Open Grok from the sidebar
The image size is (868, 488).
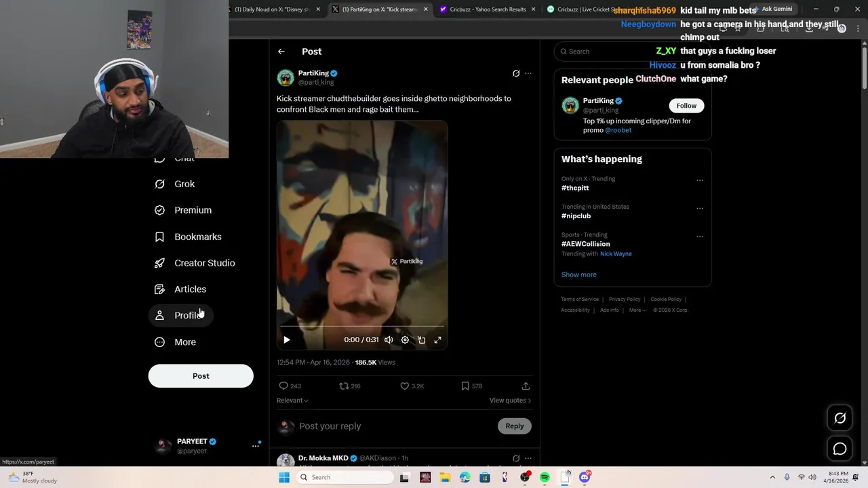tap(174, 184)
